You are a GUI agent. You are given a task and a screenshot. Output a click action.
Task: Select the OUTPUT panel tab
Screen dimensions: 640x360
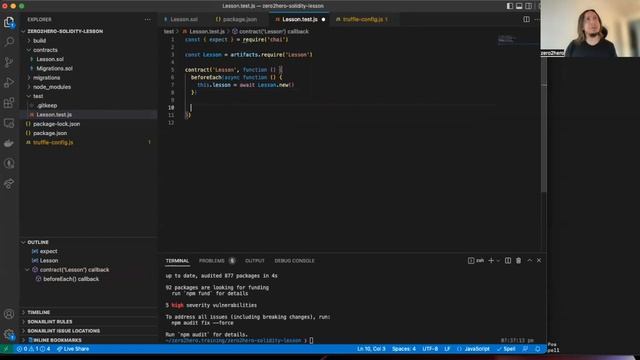point(255,261)
